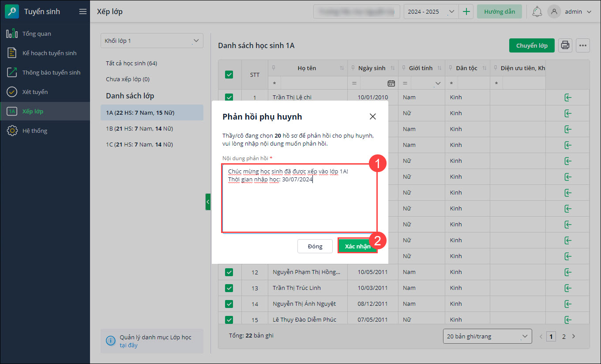Open the Dân tộc filter operator
The width and height of the screenshot is (601, 364).
coord(451,83)
